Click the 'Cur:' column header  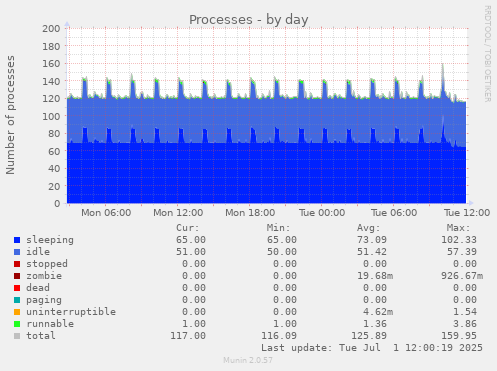click(188, 228)
